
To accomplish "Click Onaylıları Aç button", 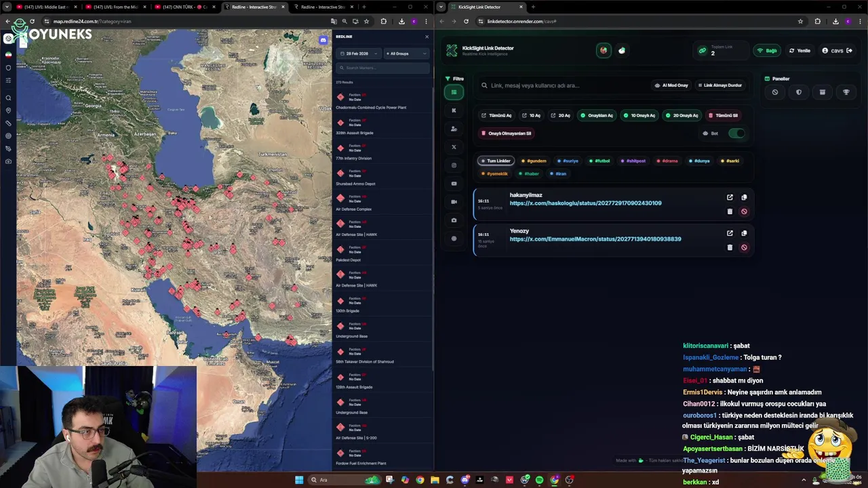I will (x=597, y=116).
